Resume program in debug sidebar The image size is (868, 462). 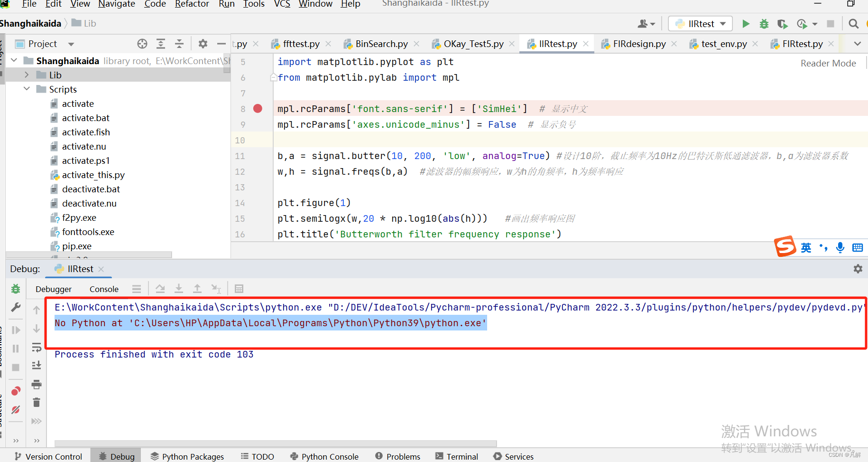pyautogui.click(x=16, y=330)
